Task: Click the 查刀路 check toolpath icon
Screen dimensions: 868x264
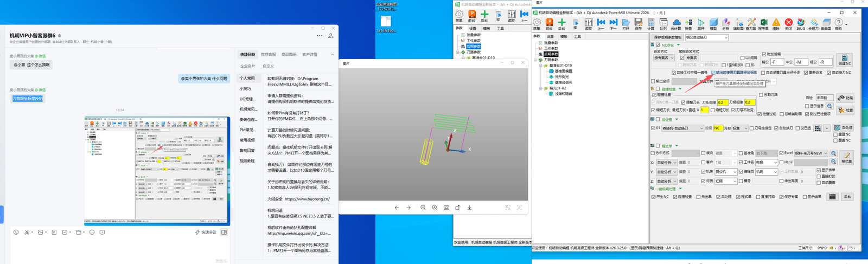Action: (751, 23)
